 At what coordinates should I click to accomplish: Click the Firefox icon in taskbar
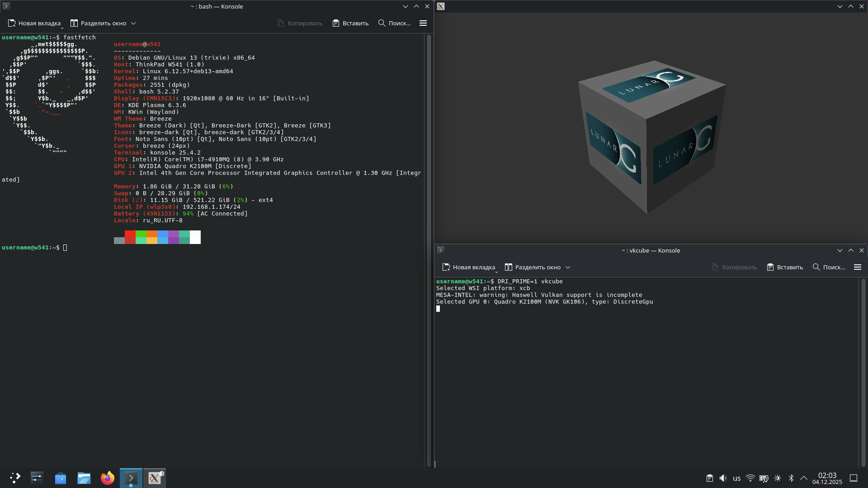(108, 478)
